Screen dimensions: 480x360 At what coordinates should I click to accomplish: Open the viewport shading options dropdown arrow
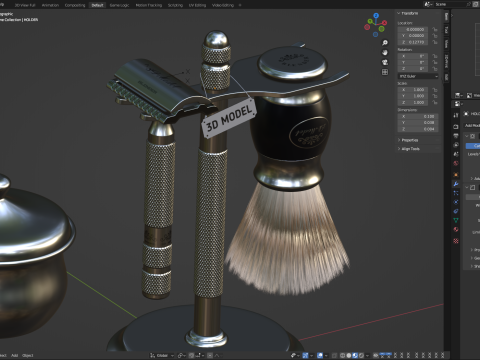point(367,355)
